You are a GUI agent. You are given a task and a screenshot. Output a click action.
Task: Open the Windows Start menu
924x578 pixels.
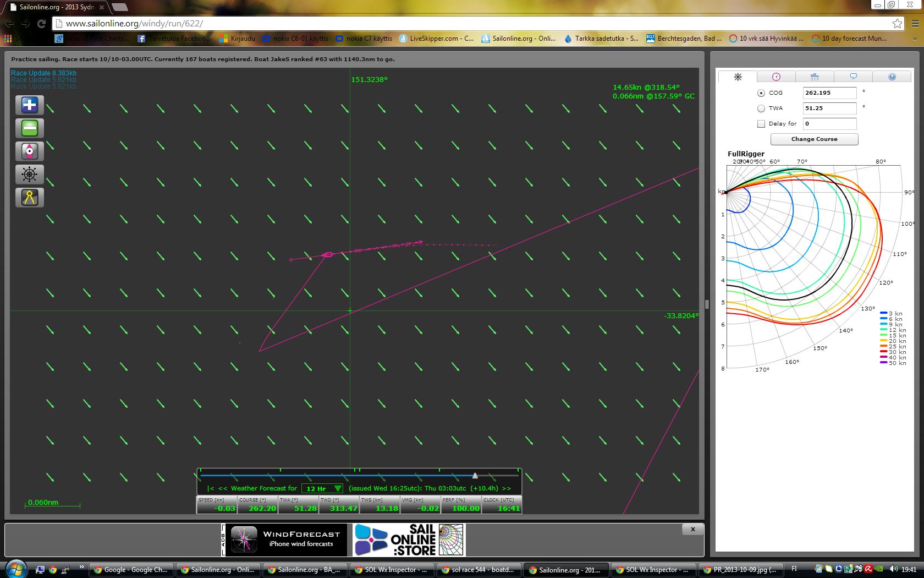(15, 569)
